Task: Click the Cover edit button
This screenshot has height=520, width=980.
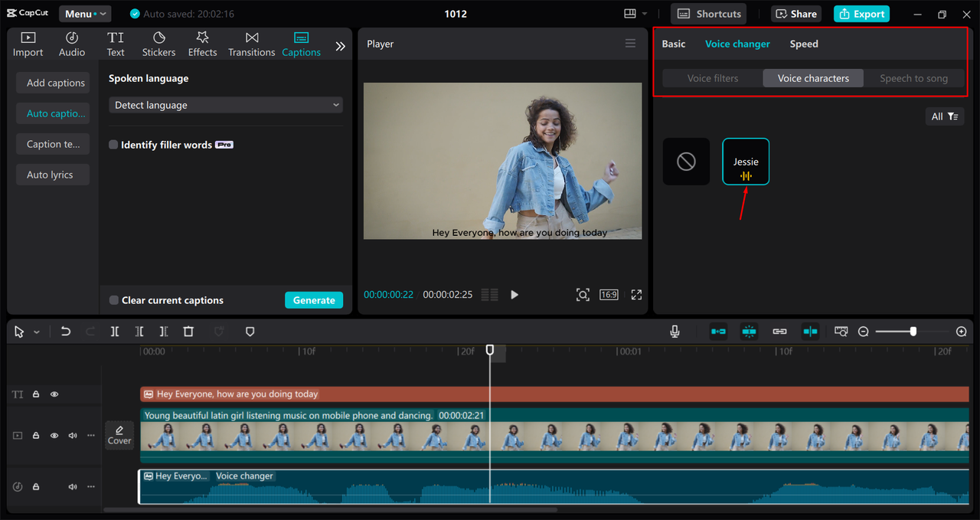Action: coord(119,435)
